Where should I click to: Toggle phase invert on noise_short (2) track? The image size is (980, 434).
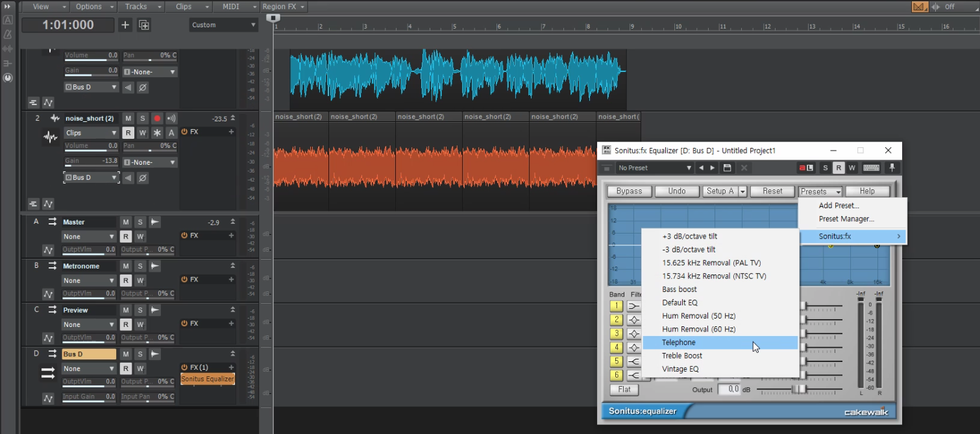143,178
